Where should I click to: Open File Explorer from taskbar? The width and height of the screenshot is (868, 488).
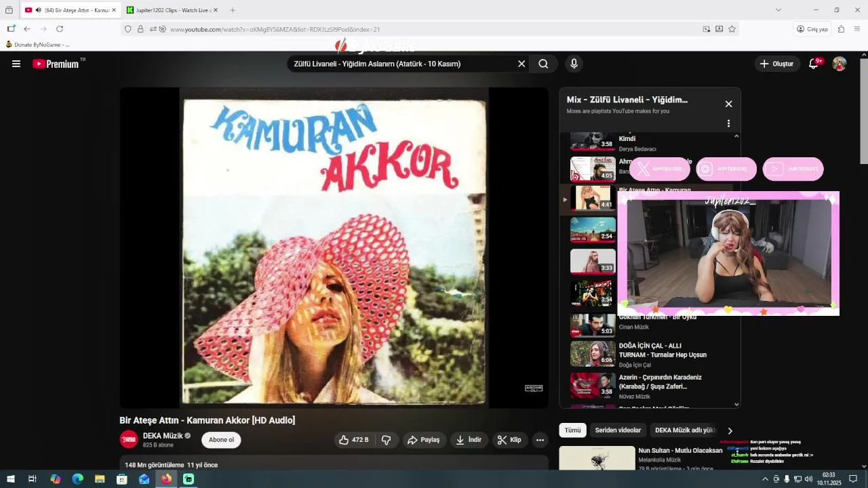tap(100, 479)
